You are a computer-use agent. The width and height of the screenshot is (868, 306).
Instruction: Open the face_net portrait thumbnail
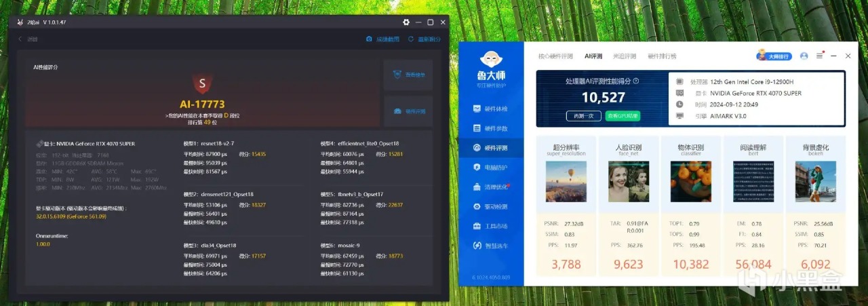[629, 181]
